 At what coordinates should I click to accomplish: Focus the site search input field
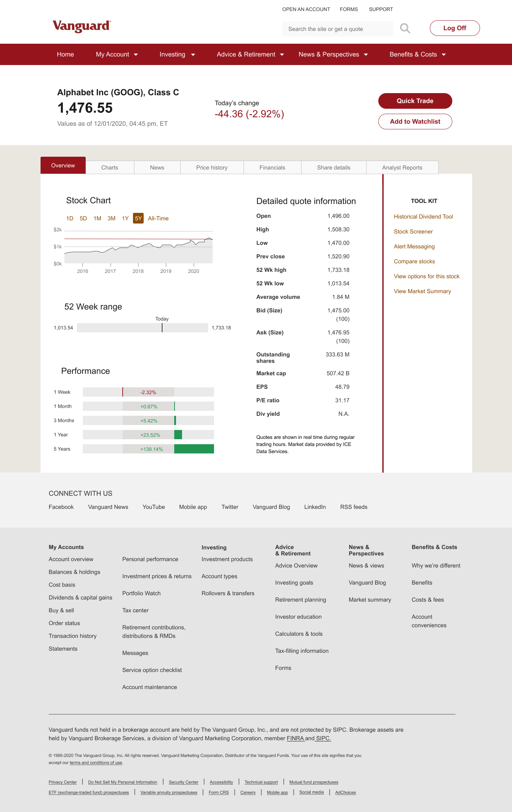point(337,29)
